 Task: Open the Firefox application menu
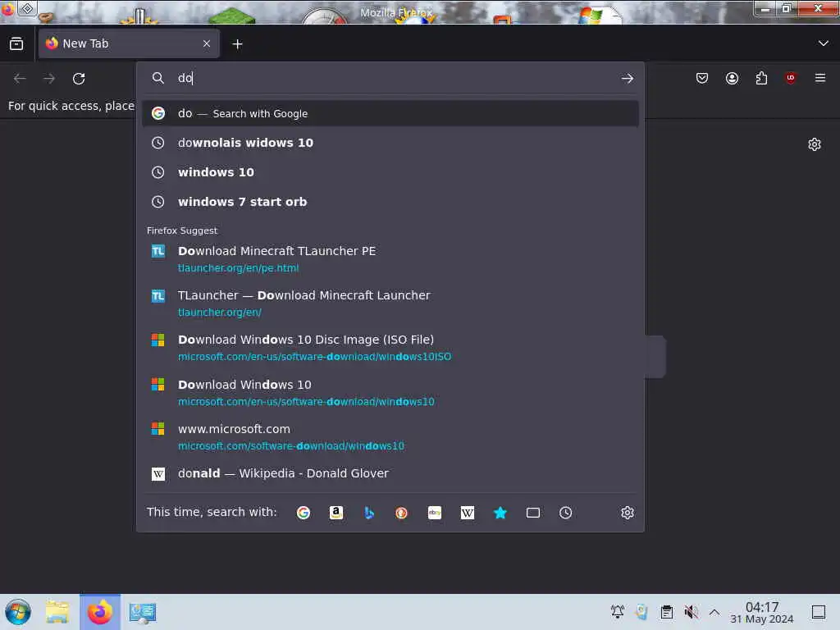tap(820, 78)
